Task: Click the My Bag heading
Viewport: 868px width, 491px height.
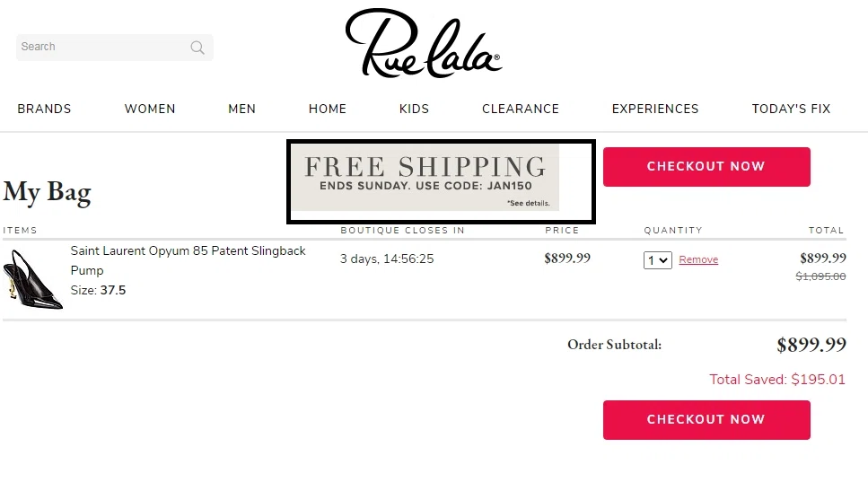Action: tap(47, 192)
